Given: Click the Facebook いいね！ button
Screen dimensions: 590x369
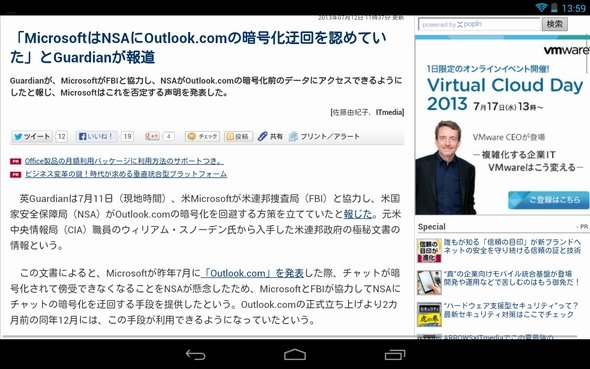Looking at the screenshot, I should [96, 136].
